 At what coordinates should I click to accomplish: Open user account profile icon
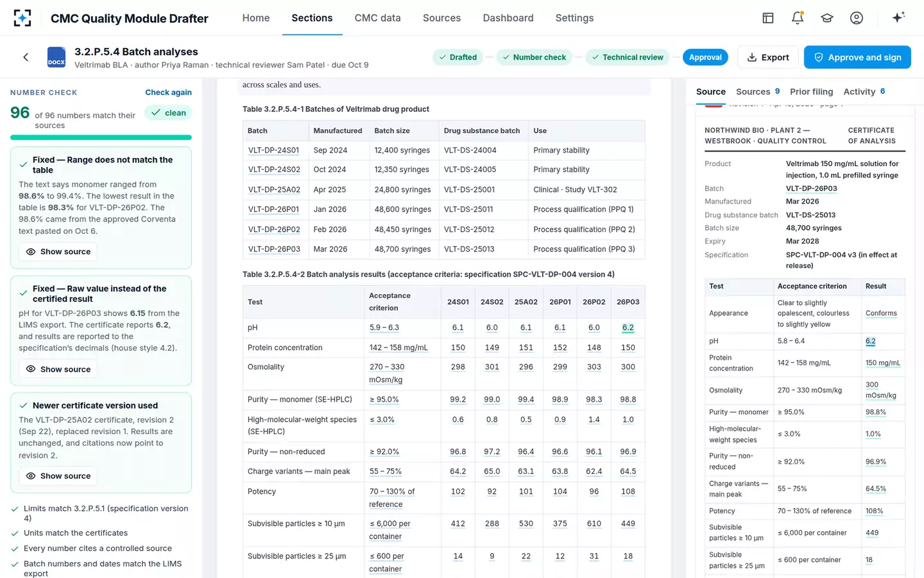coord(857,18)
